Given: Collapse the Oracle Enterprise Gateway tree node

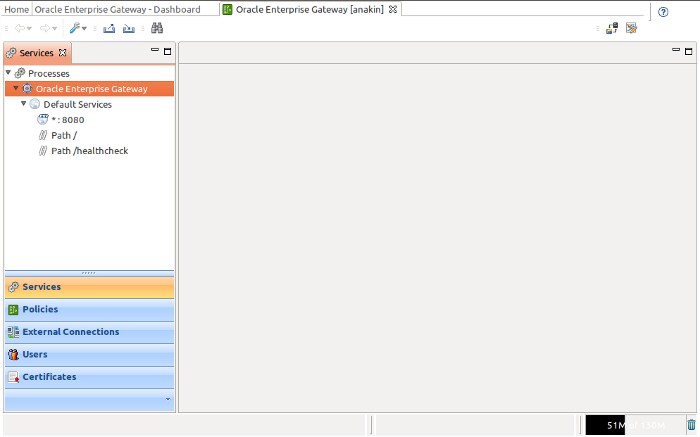Looking at the screenshot, I should click(16, 88).
